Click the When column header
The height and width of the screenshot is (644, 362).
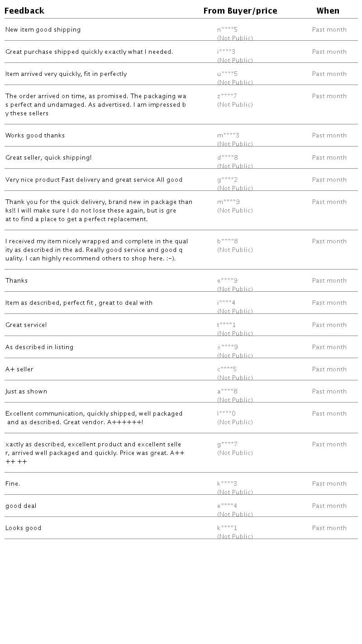(328, 11)
